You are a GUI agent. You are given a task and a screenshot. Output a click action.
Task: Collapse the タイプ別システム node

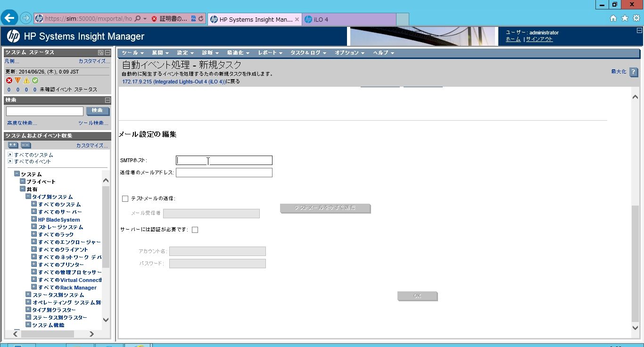(28, 197)
